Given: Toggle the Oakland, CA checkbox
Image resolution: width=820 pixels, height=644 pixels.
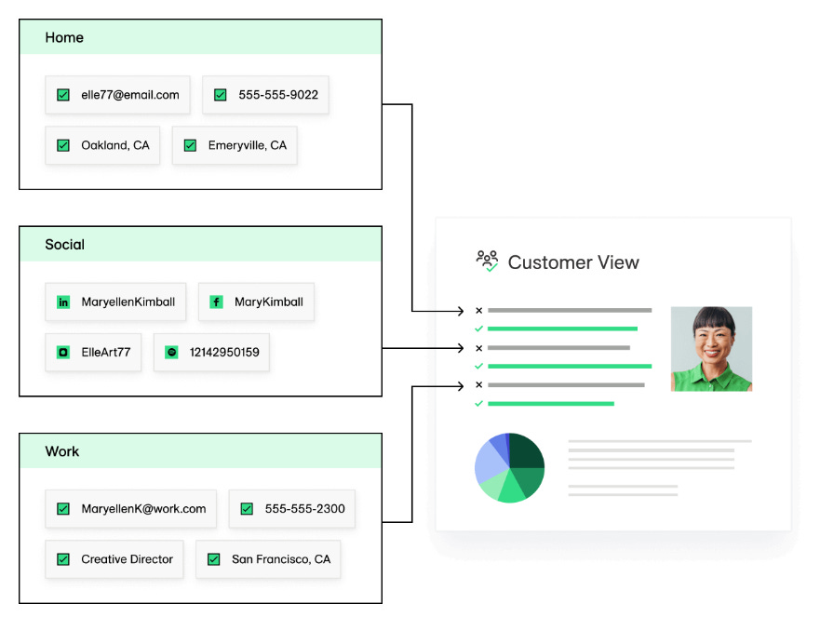Looking at the screenshot, I should [63, 145].
